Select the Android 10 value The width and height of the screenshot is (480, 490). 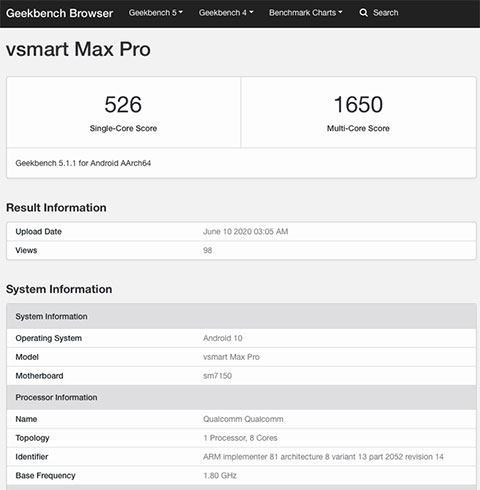tap(223, 338)
